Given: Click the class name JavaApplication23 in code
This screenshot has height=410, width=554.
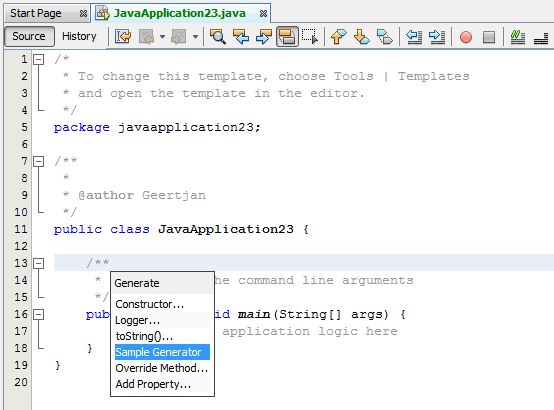Looking at the screenshot, I should 226,229.
